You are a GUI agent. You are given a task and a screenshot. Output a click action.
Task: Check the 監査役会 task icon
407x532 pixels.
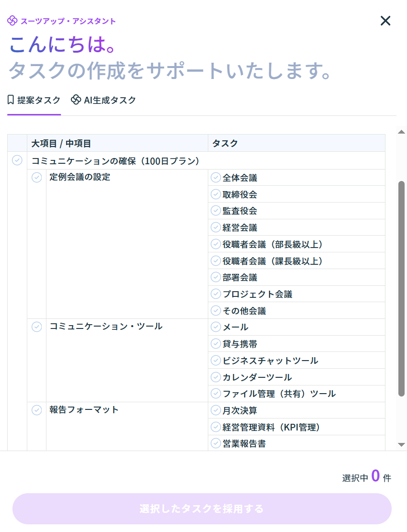pos(216,211)
